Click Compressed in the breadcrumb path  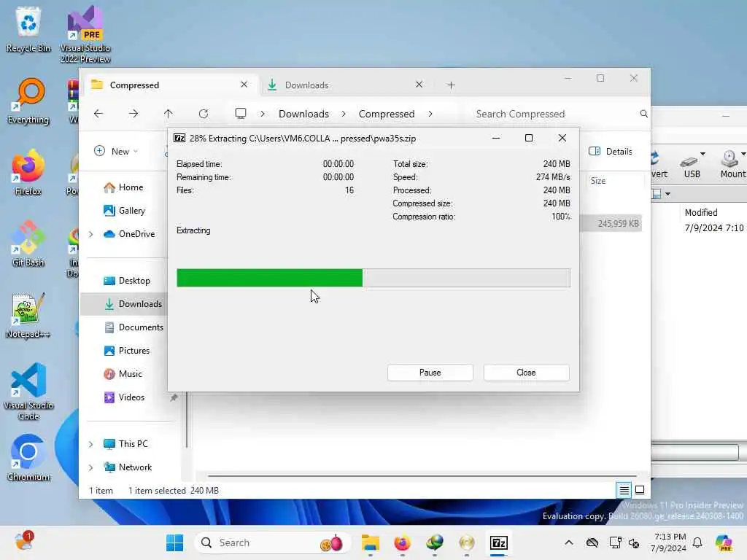(x=387, y=114)
